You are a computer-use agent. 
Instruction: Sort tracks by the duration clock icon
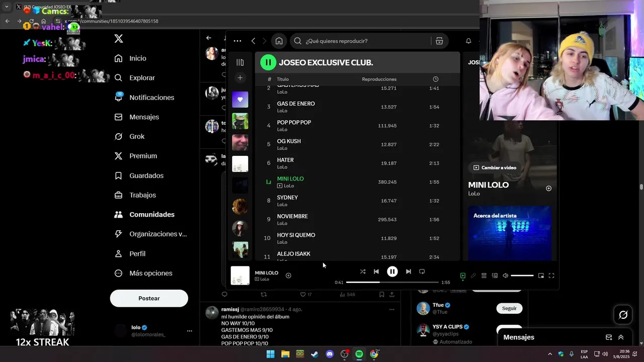(x=436, y=79)
